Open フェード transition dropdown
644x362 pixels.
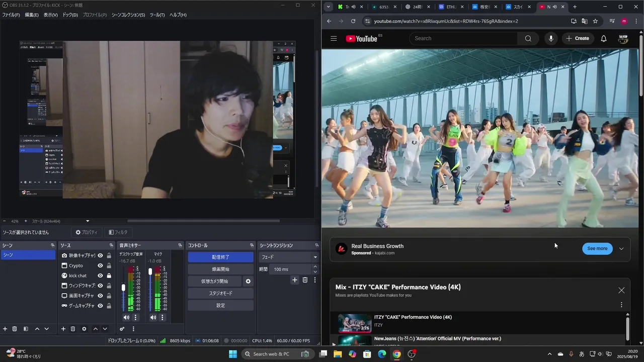[289, 257]
